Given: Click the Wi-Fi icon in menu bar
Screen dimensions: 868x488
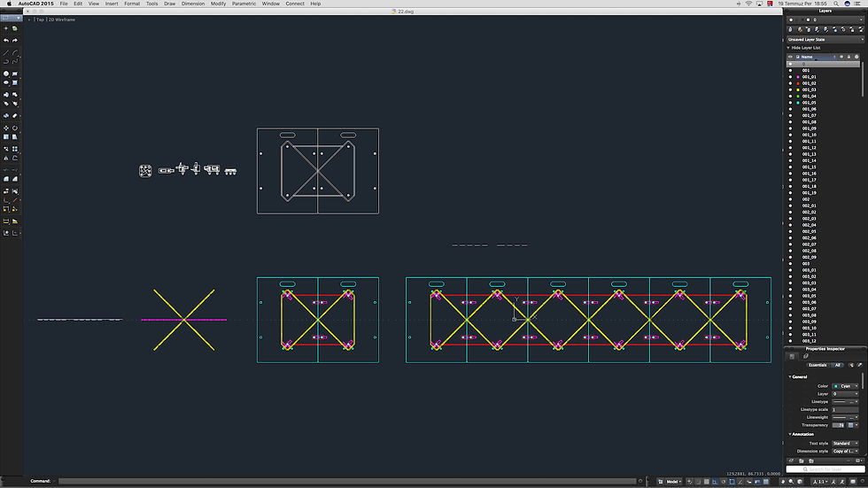Looking at the screenshot, I should pyautogui.click(x=748, y=4).
